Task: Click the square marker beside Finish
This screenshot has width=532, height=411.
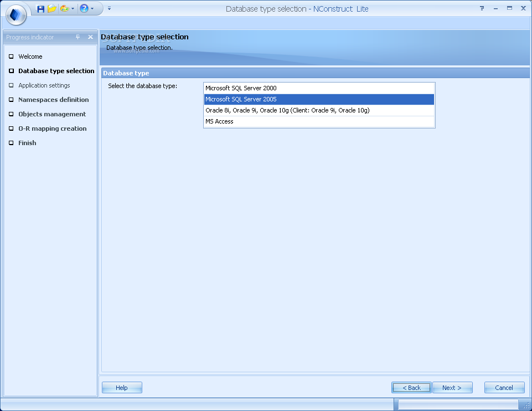Action: [11, 143]
